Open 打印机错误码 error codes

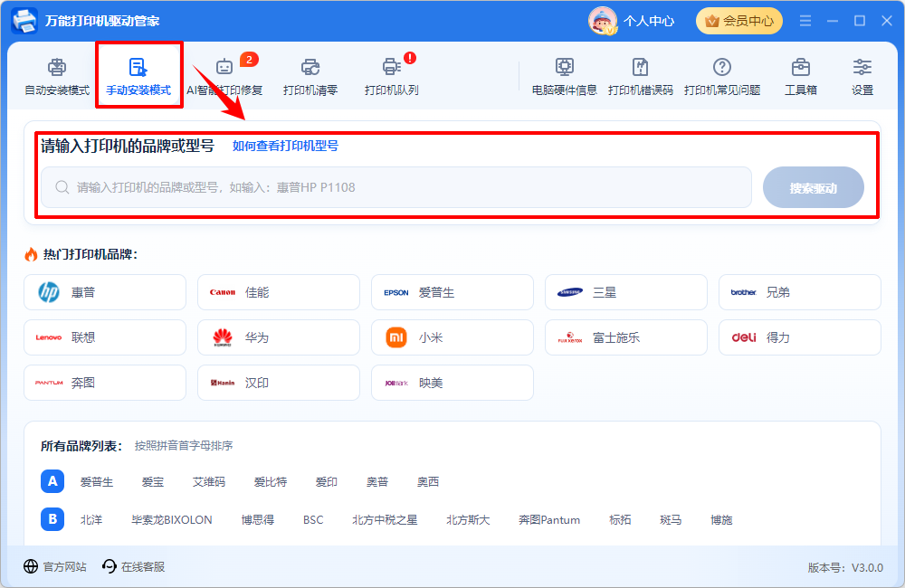640,77
